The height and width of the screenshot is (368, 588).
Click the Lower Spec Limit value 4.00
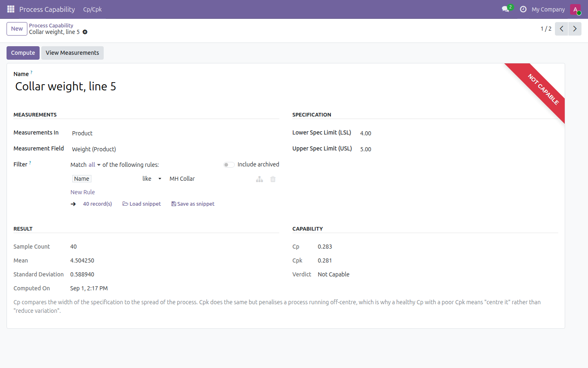pos(365,133)
